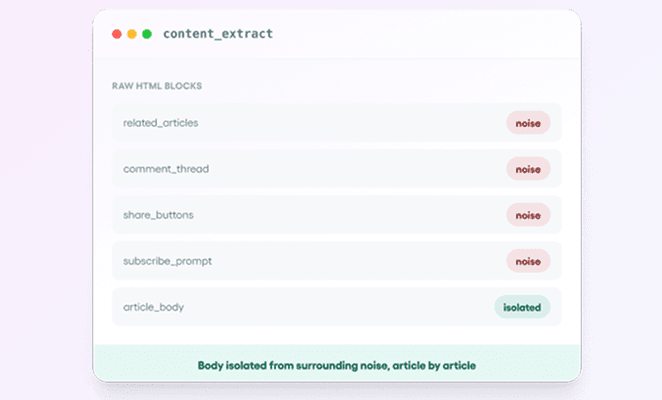Select the subscribe_prompt row
This screenshot has height=400, width=662.
(336, 261)
